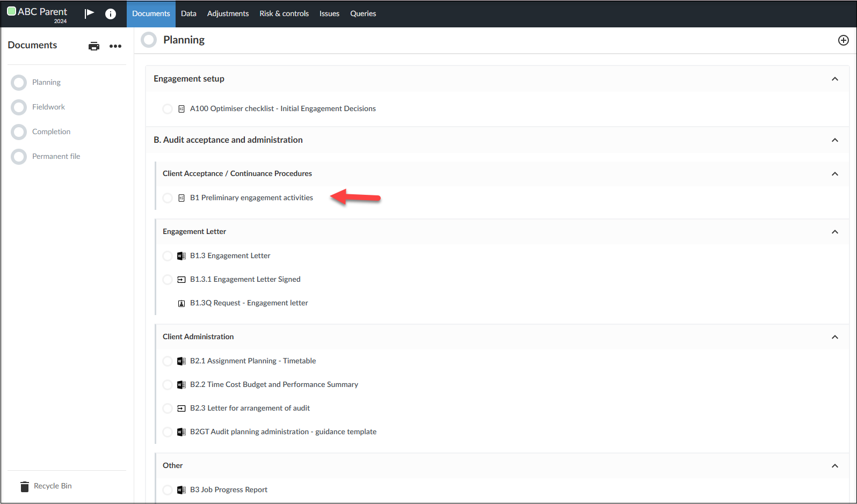Image resolution: width=857 pixels, height=504 pixels.
Task: Switch to the Data tab
Action: (x=188, y=14)
